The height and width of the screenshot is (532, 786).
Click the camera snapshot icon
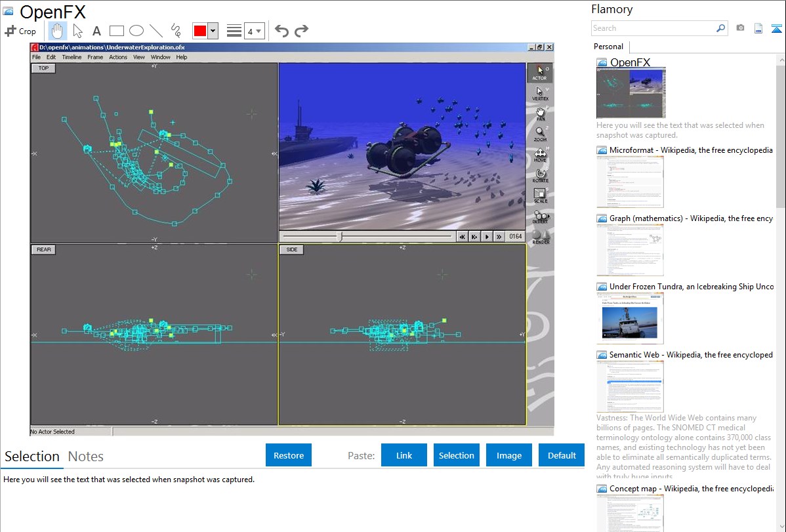click(740, 28)
